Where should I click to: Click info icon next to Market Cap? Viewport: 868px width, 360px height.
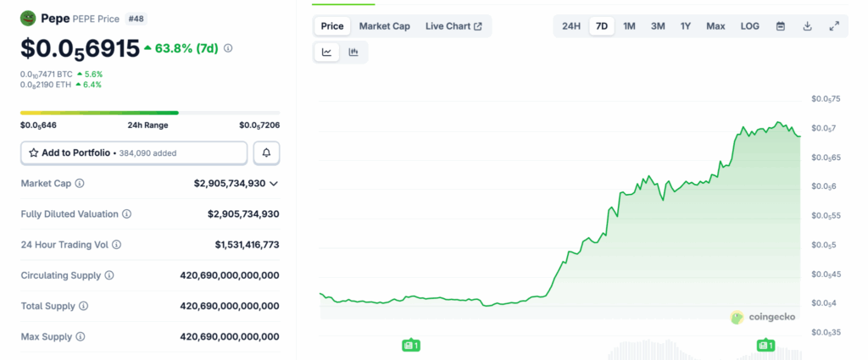[80, 183]
